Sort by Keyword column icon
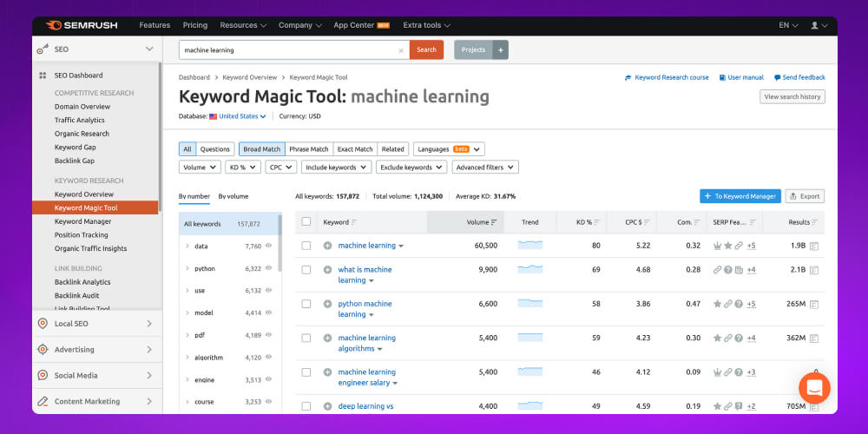 (x=354, y=222)
